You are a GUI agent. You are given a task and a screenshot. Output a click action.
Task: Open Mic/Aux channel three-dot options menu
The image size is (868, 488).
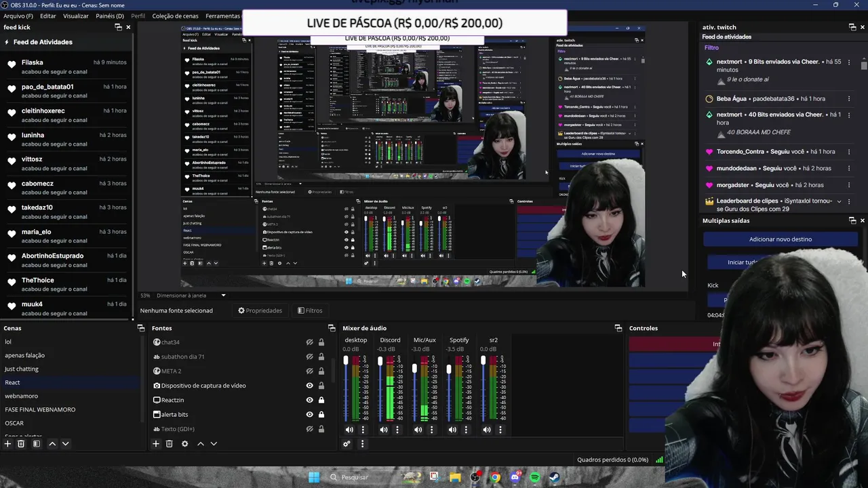coord(431,430)
